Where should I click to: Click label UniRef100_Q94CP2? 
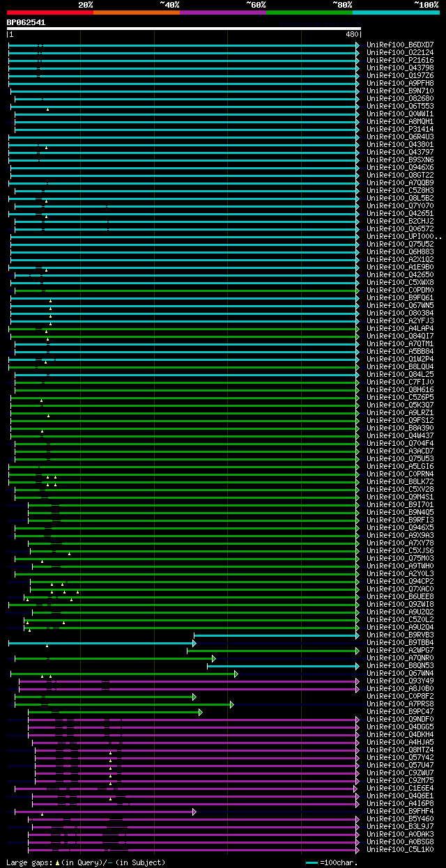tap(401, 581)
